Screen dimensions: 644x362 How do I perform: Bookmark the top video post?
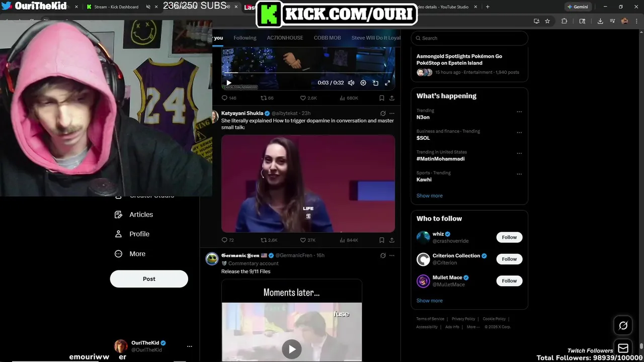point(382,98)
